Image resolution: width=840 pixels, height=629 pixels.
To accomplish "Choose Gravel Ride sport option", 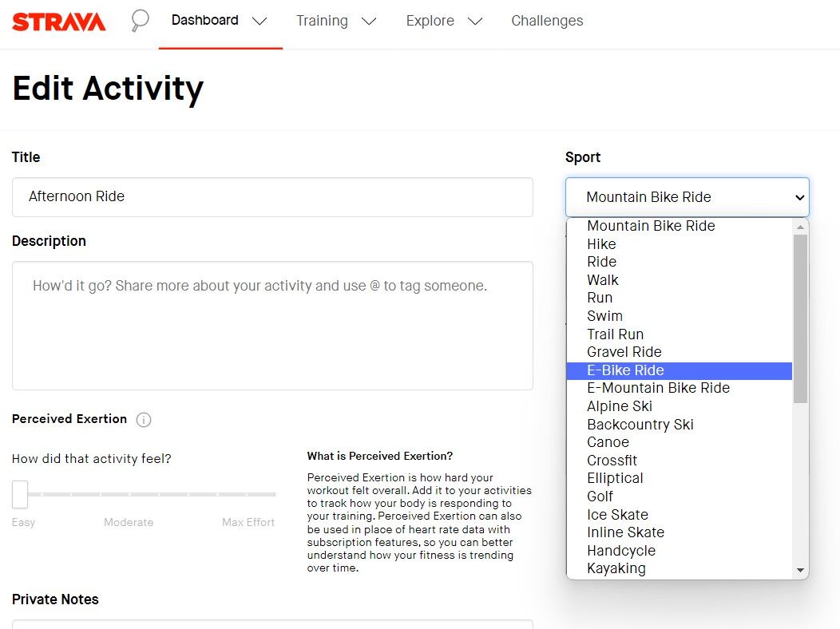I will 624,352.
